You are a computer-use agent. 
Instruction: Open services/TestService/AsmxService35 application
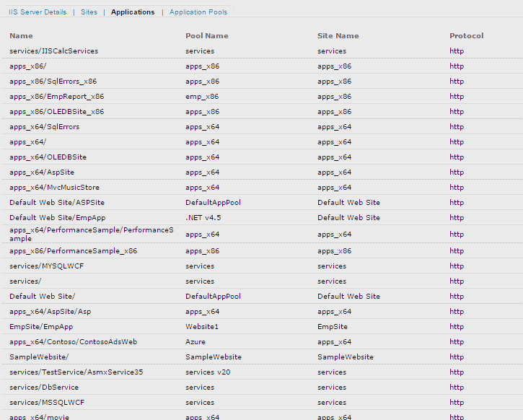pos(76,372)
